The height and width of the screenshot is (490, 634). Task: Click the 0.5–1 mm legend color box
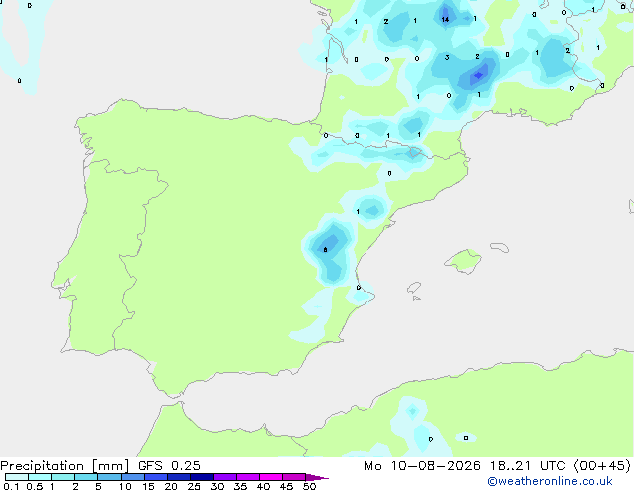coord(40,477)
